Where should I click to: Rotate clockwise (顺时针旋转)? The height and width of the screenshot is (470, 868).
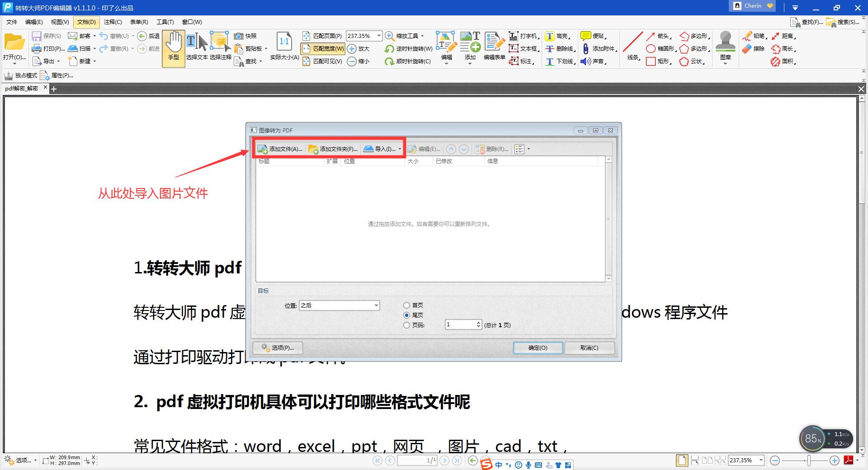coord(407,61)
